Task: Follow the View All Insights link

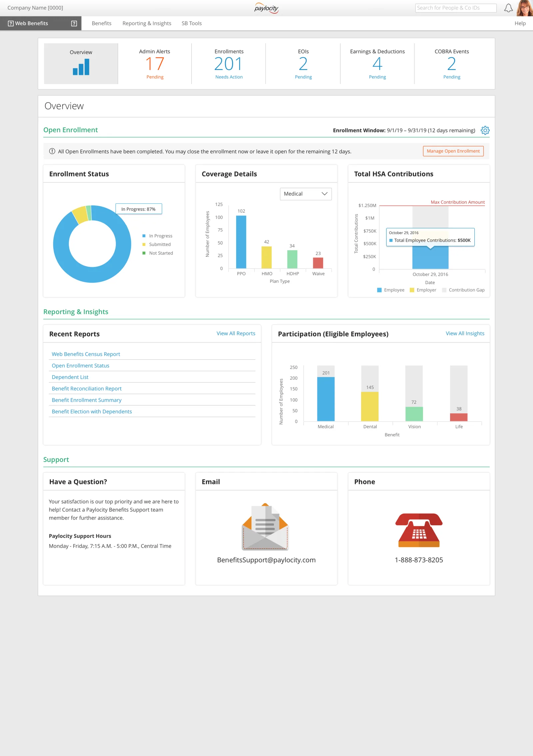Action: (465, 333)
